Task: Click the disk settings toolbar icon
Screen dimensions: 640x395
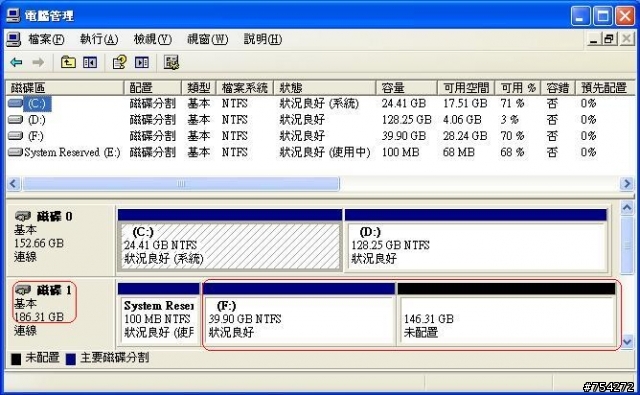Action: point(171,62)
